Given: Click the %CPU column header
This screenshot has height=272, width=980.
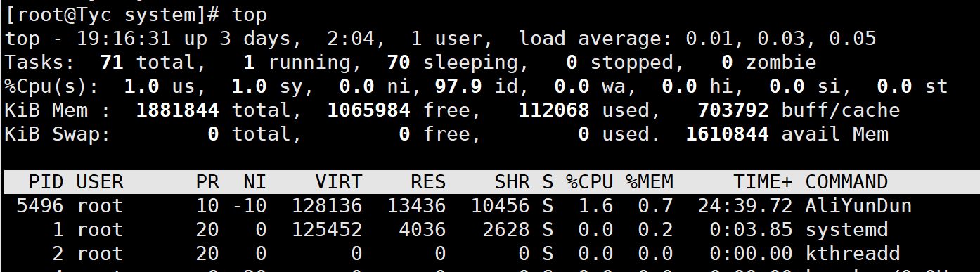Looking at the screenshot, I should (x=590, y=182).
